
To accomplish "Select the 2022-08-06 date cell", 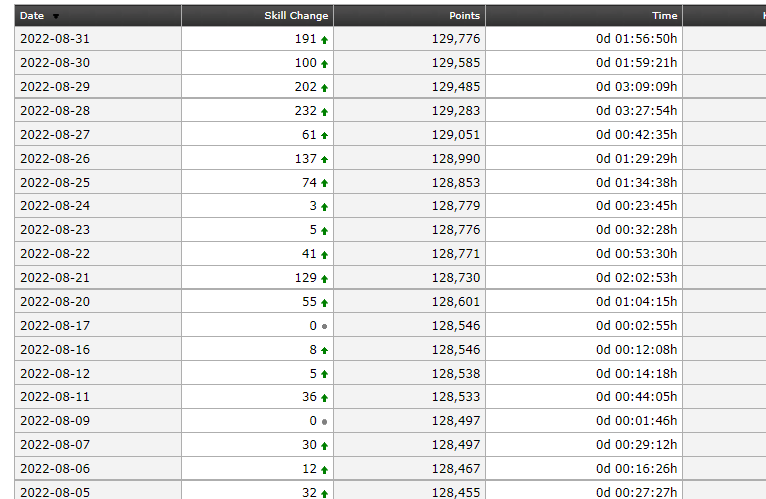I will 55,468.
